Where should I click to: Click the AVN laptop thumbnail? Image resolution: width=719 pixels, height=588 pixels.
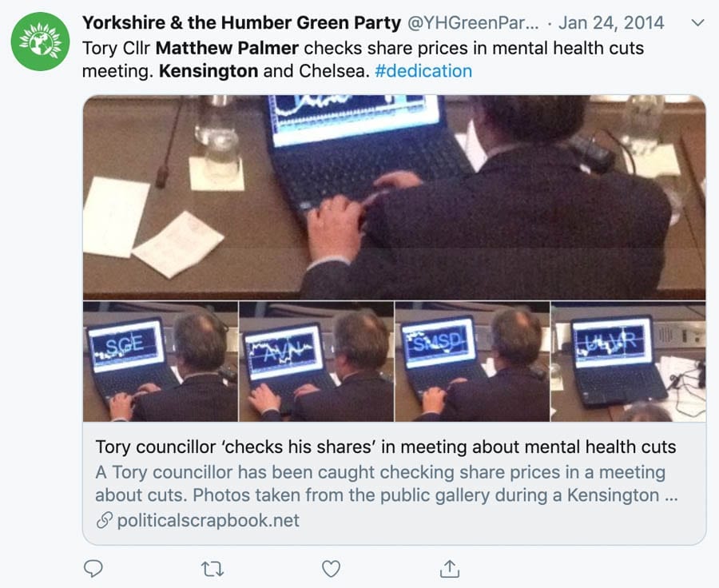coord(316,361)
